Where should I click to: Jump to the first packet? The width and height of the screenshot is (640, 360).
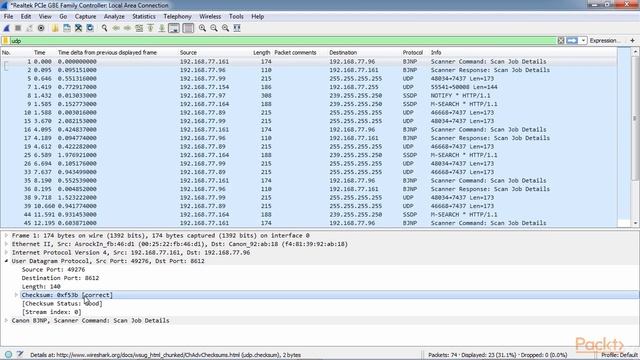tap(150, 28)
